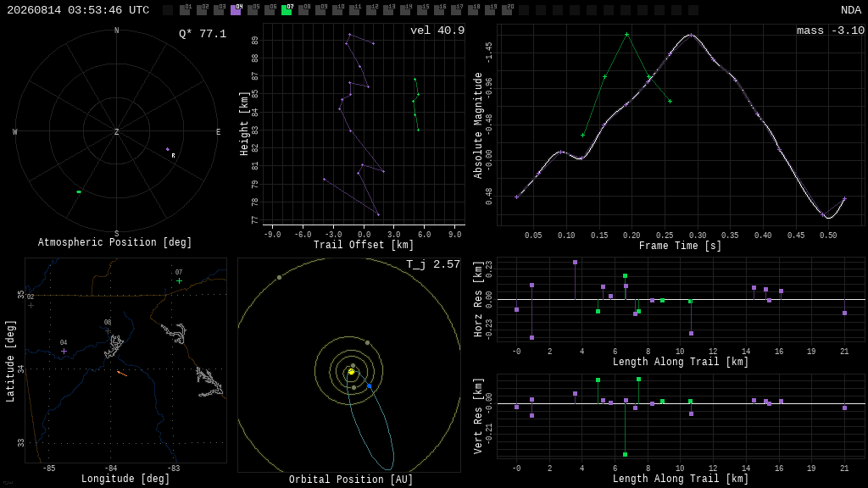Click the green 07 station cross on the map
The width and height of the screenshot is (868, 488).
pyautogui.click(x=179, y=281)
